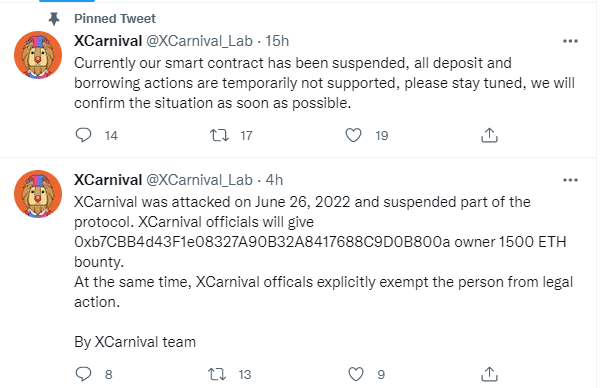Open XCarnival name on pinned tweet

click(108, 41)
